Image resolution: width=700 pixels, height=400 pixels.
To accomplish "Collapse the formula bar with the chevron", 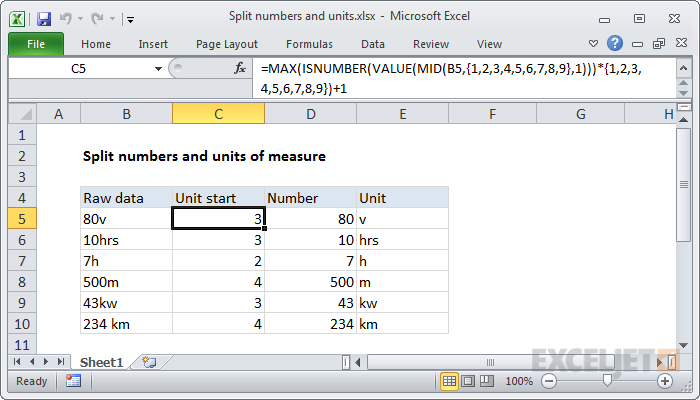I will 683,68.
